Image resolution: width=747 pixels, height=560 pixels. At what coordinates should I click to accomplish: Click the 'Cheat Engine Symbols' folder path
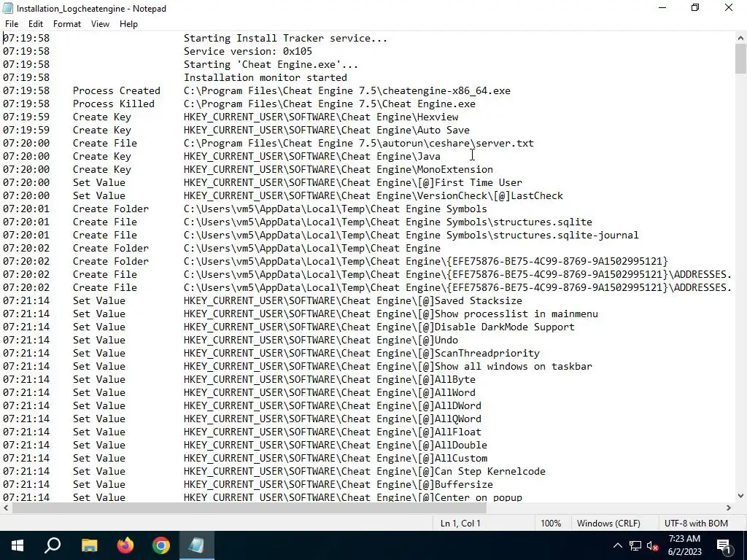tap(336, 209)
